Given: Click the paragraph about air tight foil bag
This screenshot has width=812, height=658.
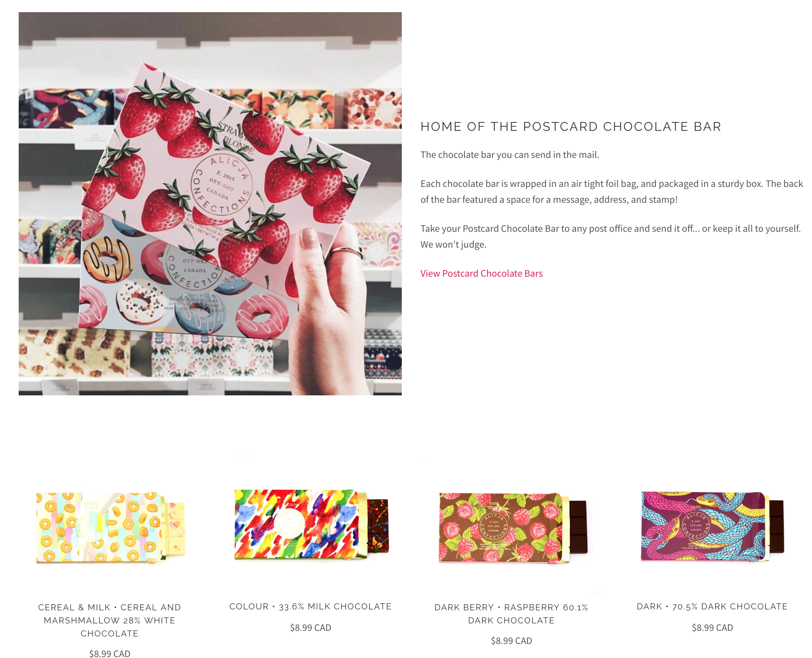Looking at the screenshot, I should pyautogui.click(x=612, y=192).
